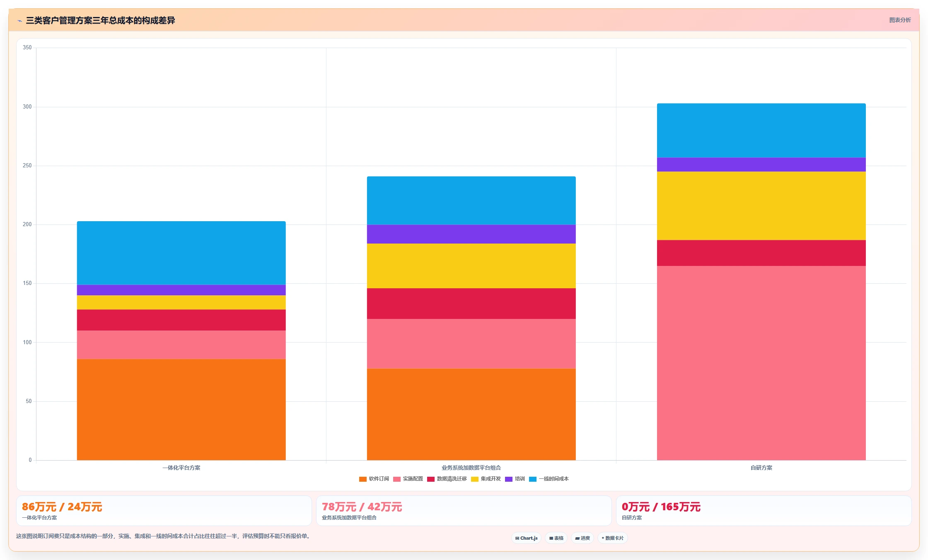Click the red 数据清洗迁移 segment of 自研方案 bar

[761, 253]
